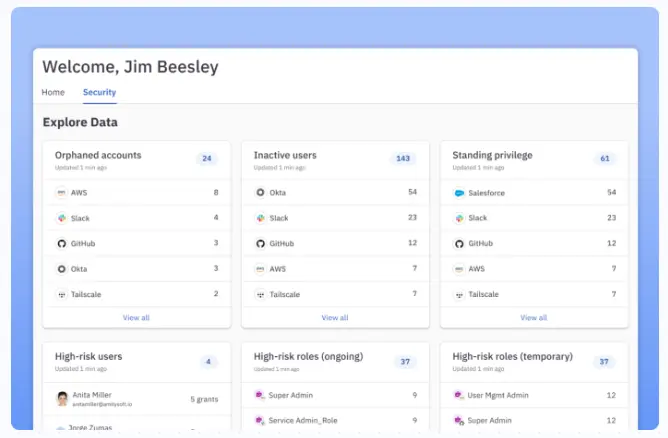This screenshot has height=438, width=668.
Task: Click the High-risk users card title
Action: [89, 356]
